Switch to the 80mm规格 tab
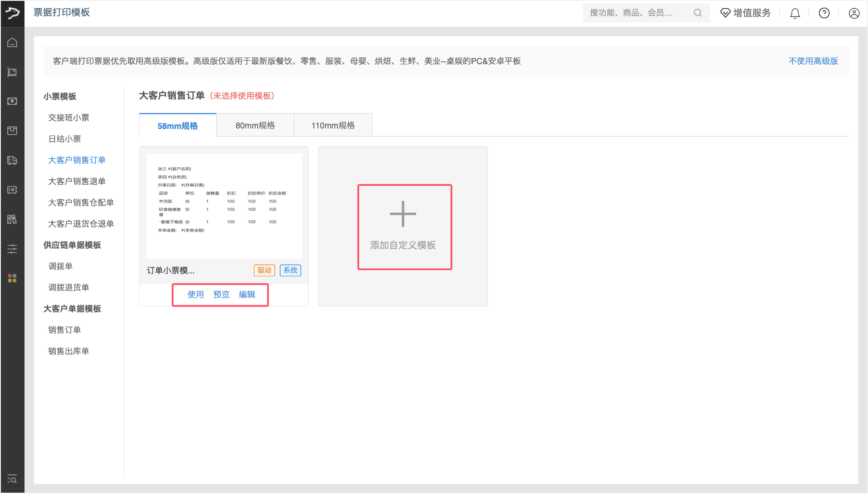 pos(255,125)
